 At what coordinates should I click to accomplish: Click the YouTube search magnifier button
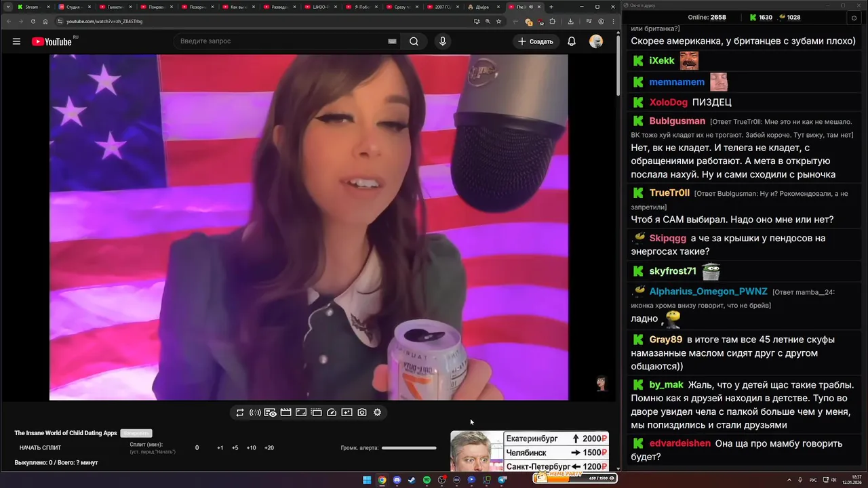tap(414, 41)
